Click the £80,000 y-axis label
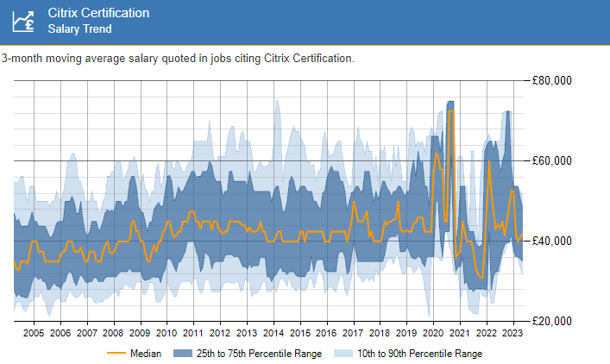Image resolution: width=610 pixels, height=364 pixels. pyautogui.click(x=550, y=81)
